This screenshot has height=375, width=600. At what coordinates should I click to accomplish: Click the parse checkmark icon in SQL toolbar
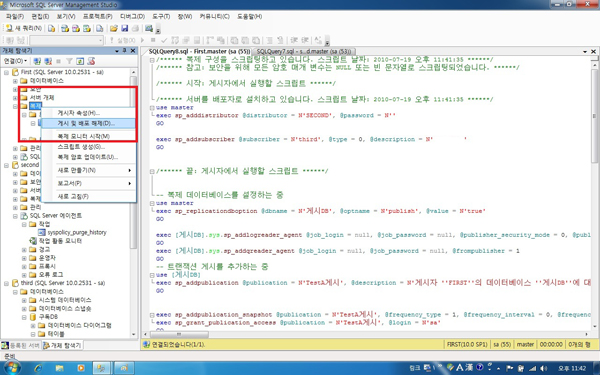(x=164, y=40)
